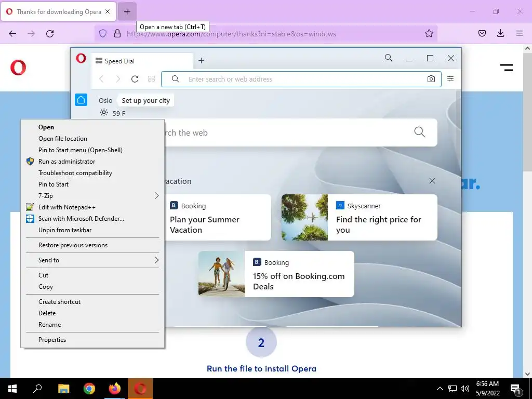Launch Google Chrome from taskbar
Viewport: 532px width, 399px height.
[89, 389]
